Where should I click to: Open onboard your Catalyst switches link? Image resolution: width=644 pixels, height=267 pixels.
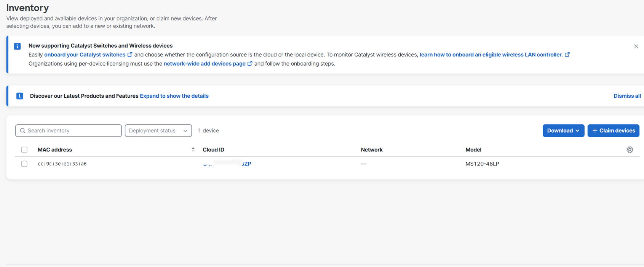[x=85, y=55]
